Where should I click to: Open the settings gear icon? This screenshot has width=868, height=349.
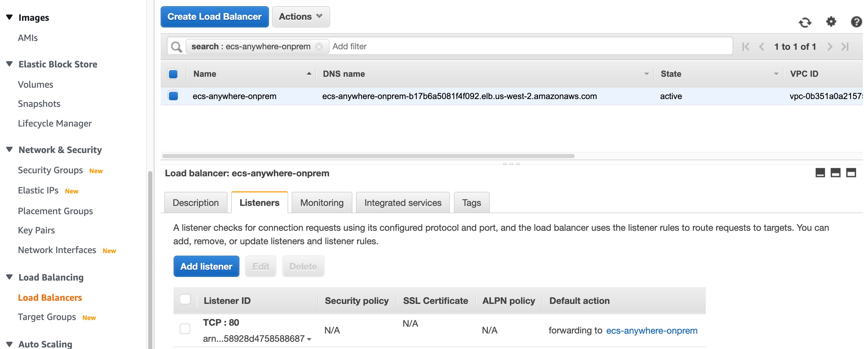tap(831, 22)
